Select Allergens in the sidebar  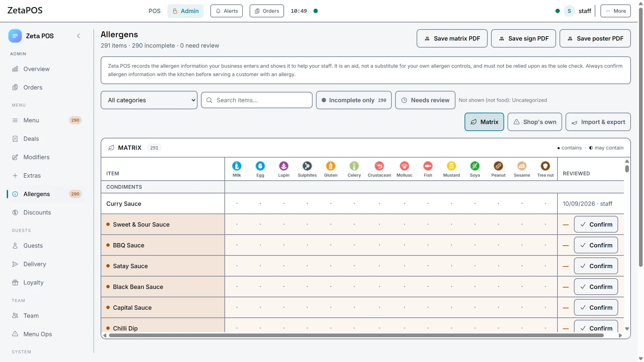[47, 194]
